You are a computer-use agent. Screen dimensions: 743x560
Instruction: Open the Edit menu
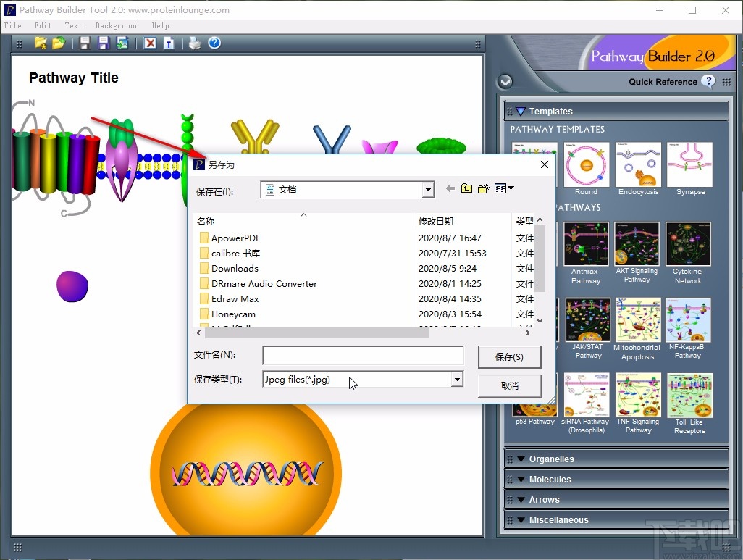click(x=43, y=25)
